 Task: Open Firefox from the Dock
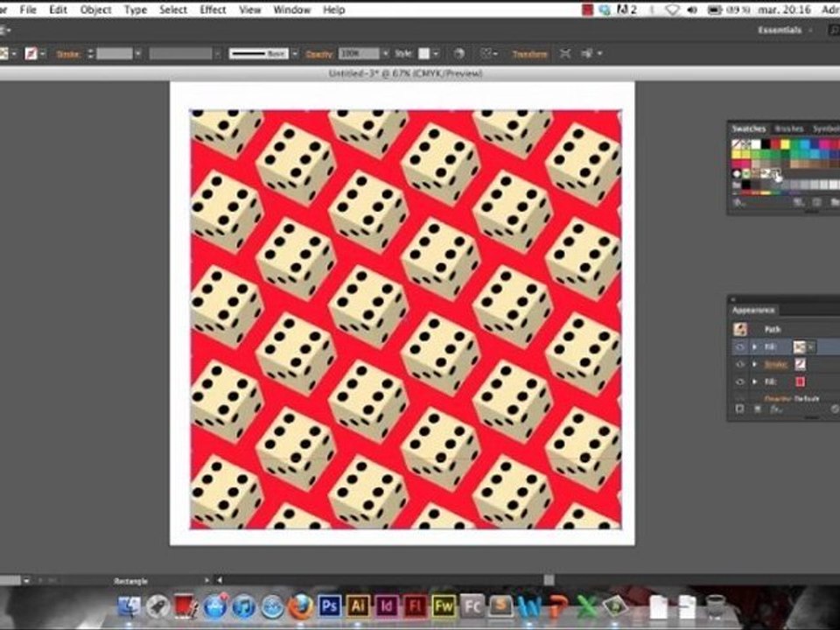(x=300, y=606)
